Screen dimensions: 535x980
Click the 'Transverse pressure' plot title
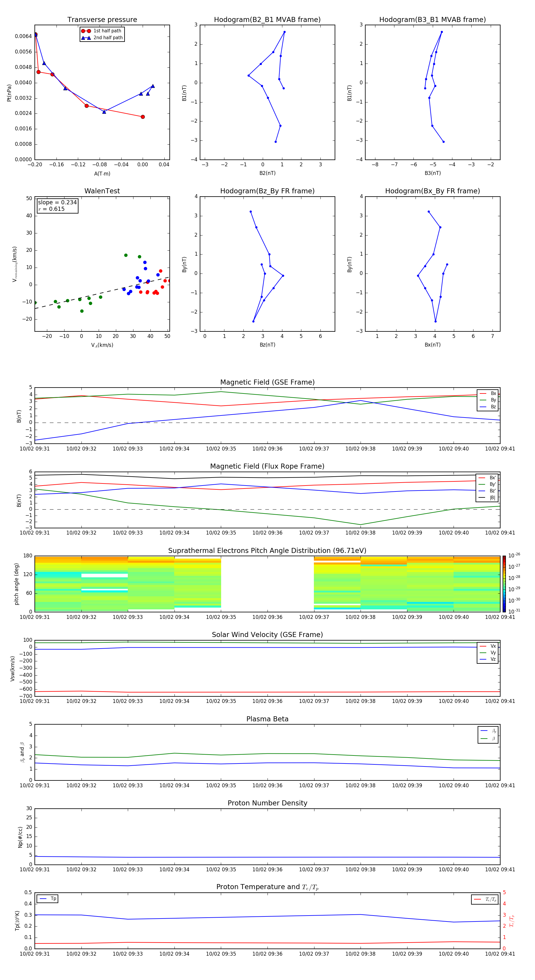(x=102, y=20)
